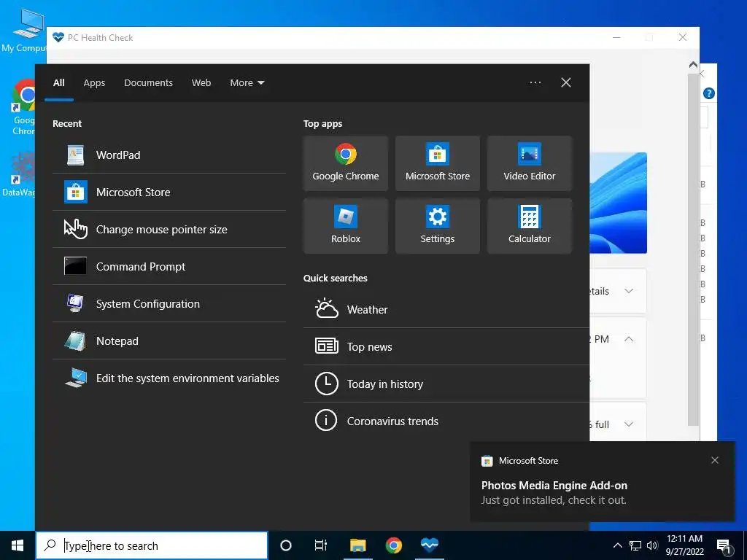The image size is (747, 560).
Task: Run the Top news quick search
Action: [x=446, y=346]
